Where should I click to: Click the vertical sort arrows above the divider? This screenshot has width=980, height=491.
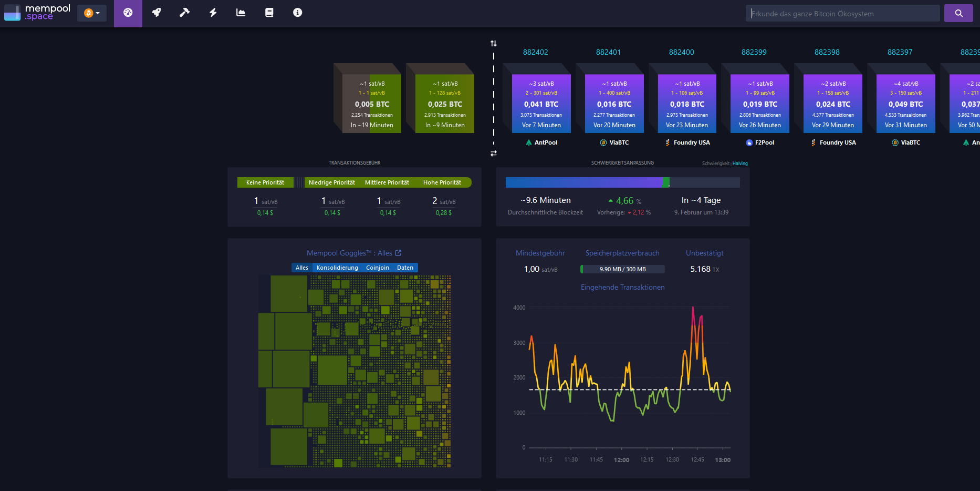[x=494, y=44]
